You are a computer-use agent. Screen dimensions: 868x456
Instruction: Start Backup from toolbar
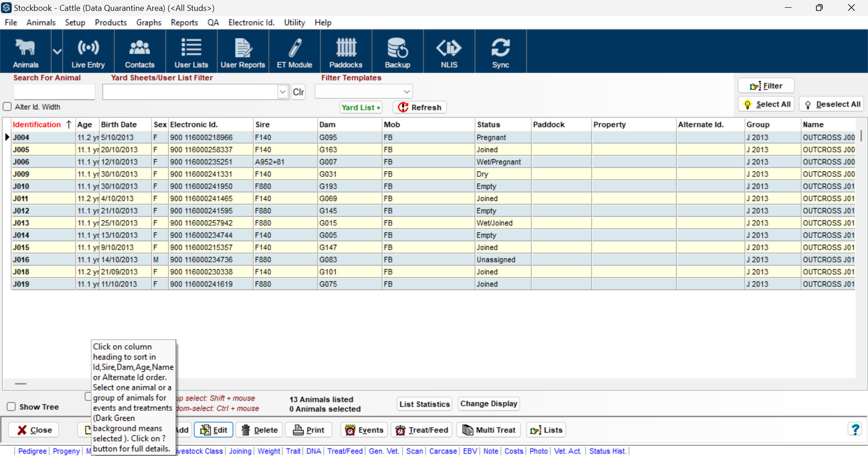[x=397, y=52]
